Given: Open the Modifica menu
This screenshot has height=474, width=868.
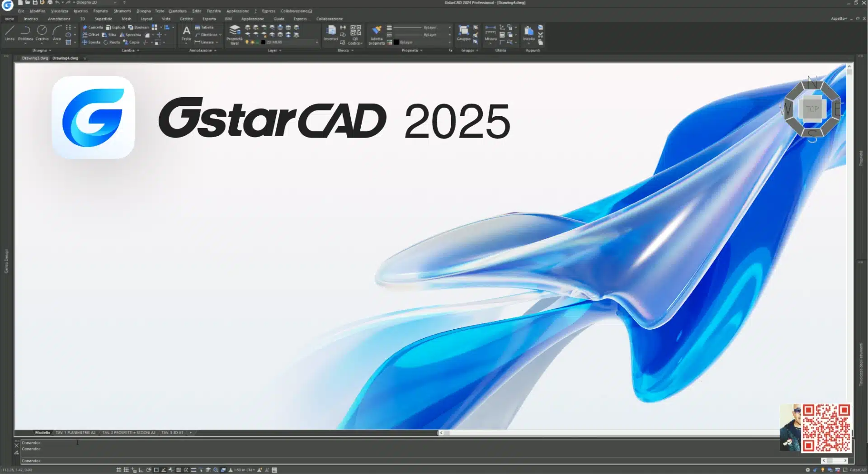Looking at the screenshot, I should pos(38,11).
